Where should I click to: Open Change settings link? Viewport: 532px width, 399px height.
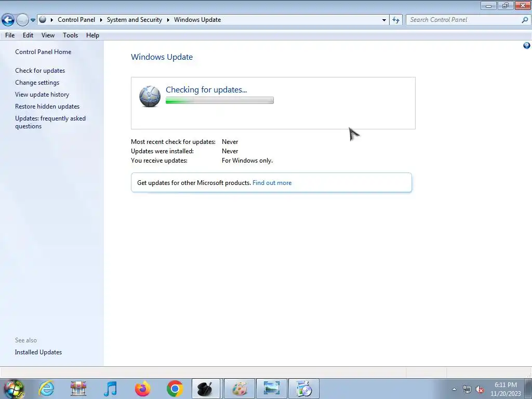(x=37, y=83)
